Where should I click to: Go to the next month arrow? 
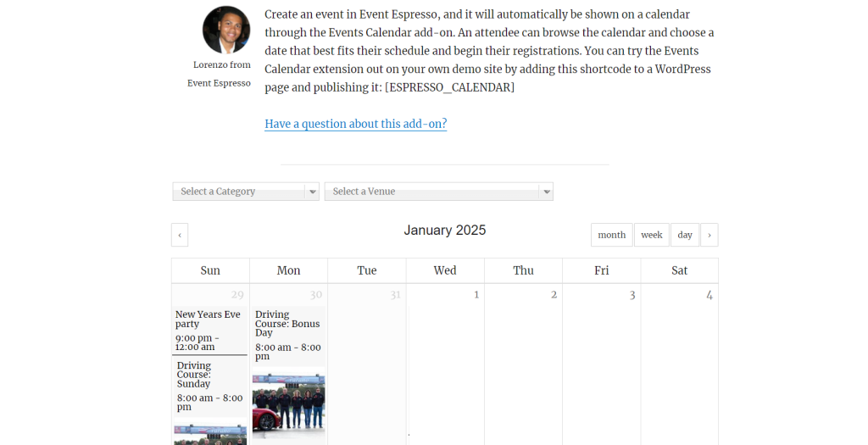(709, 235)
